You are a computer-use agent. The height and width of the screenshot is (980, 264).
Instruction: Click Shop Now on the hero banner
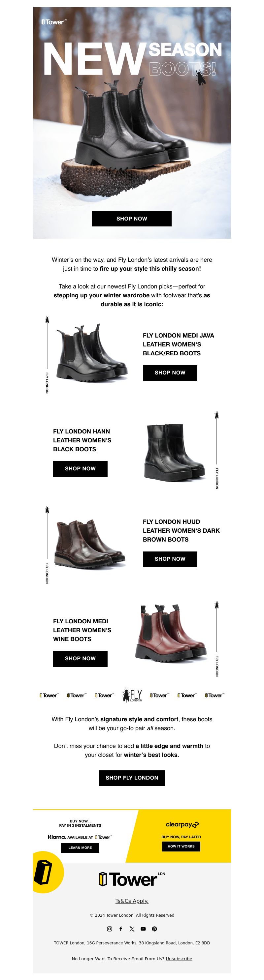132,218
